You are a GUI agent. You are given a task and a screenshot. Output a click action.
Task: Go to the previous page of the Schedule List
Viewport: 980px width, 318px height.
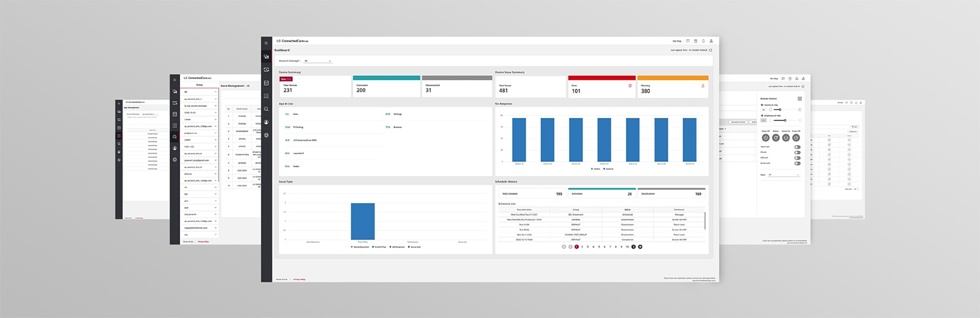pyautogui.click(x=570, y=246)
